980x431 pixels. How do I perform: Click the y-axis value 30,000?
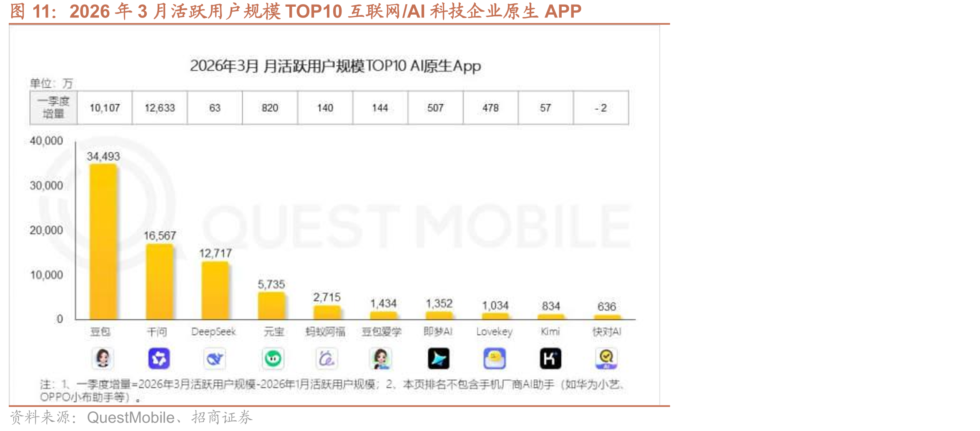46,185
